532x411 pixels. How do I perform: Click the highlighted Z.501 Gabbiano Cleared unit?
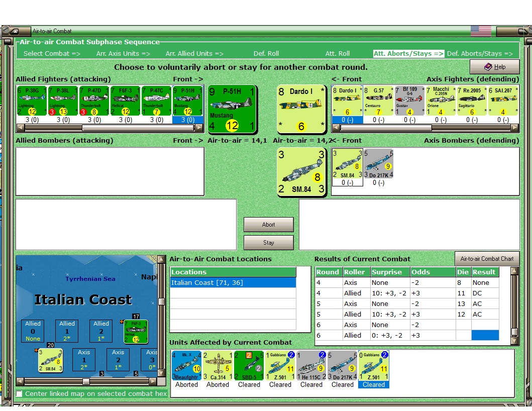coord(374,366)
